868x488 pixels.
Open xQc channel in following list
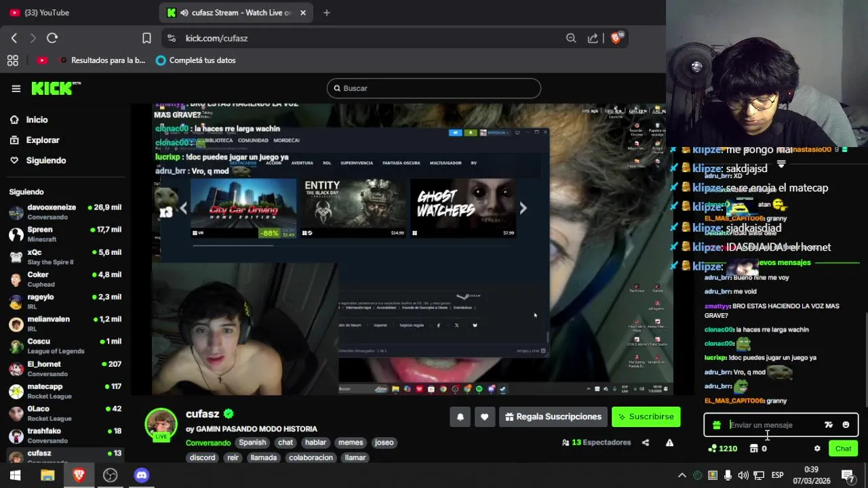point(65,257)
